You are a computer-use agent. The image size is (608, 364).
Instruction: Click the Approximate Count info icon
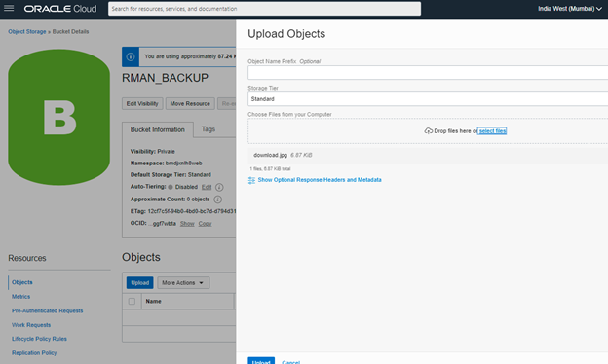point(218,200)
